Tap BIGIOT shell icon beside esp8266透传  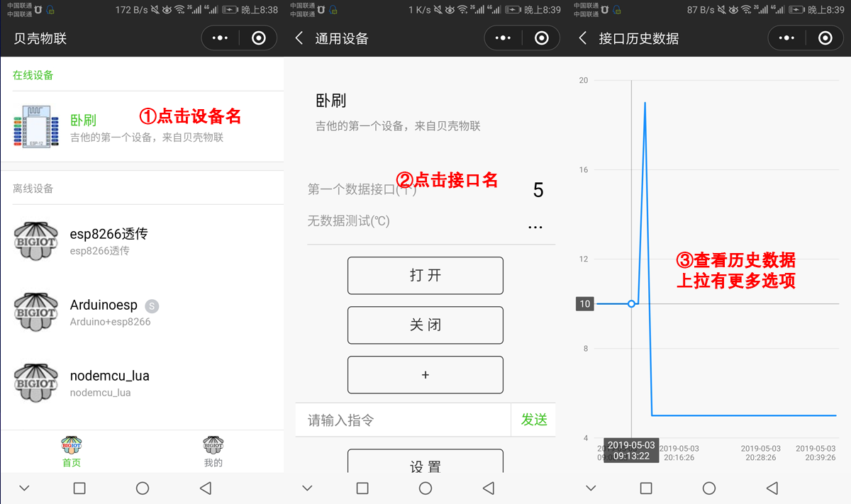click(35, 240)
